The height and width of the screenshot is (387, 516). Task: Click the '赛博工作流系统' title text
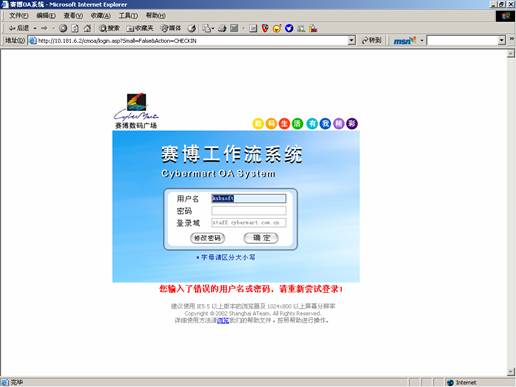point(232,154)
